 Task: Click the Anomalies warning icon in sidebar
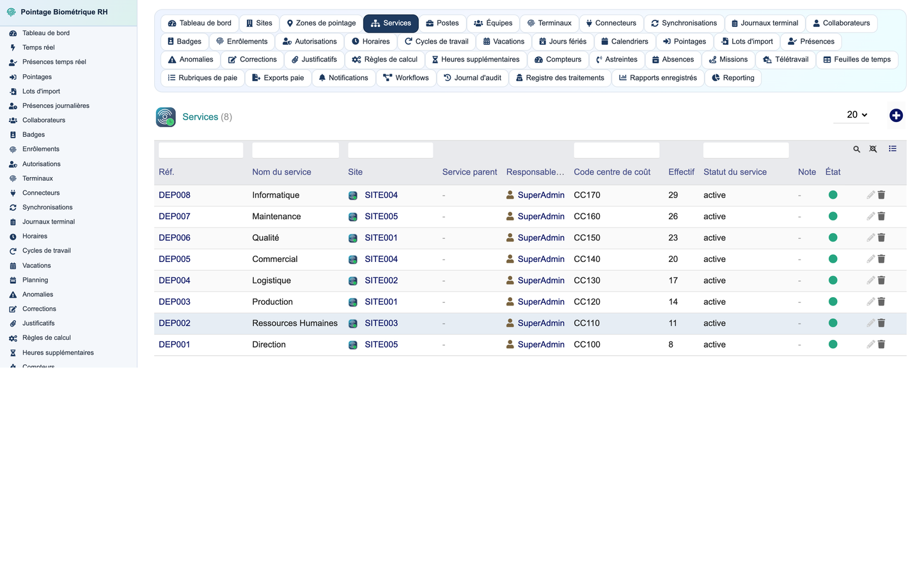[13, 295]
